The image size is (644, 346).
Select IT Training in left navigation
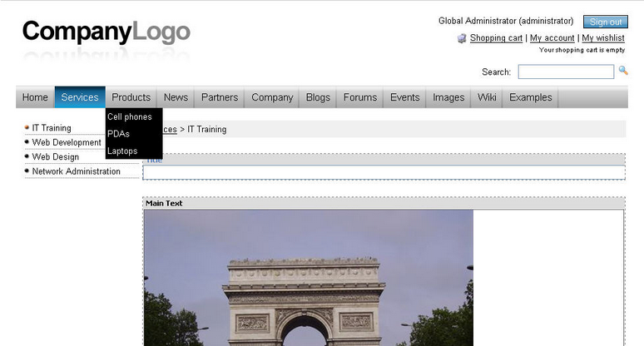pos(52,128)
